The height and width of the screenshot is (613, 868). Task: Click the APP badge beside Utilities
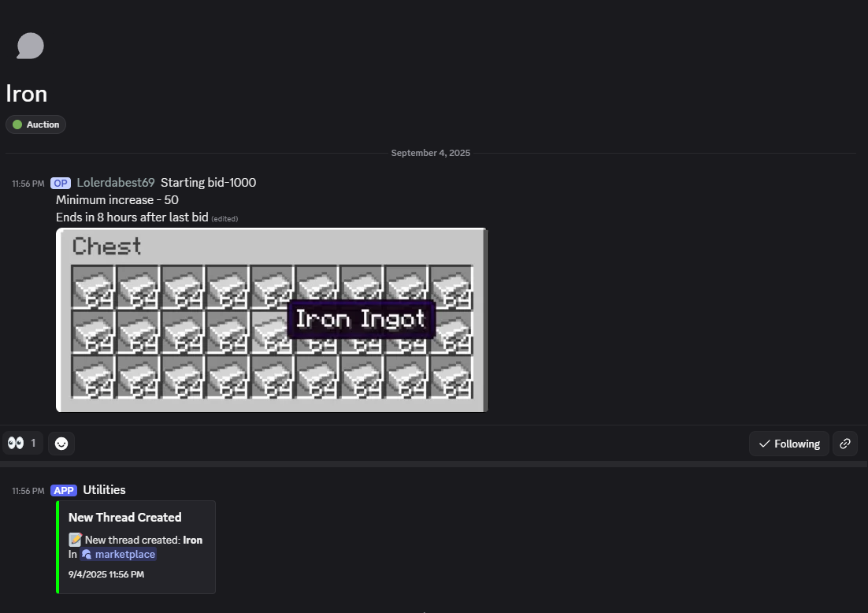click(x=64, y=490)
